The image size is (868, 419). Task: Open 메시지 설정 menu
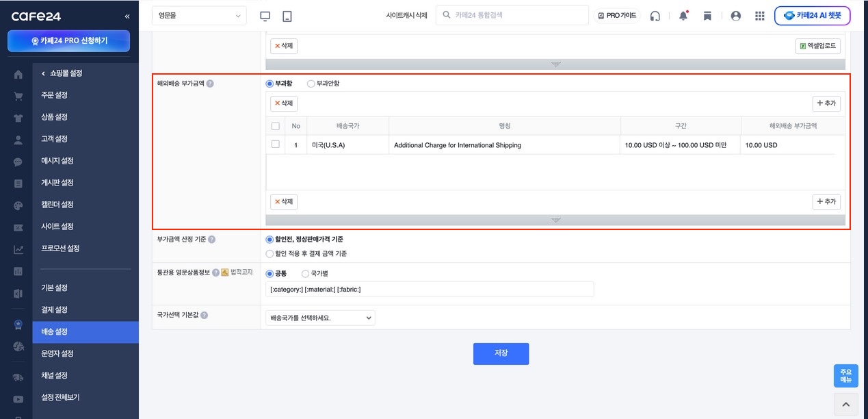point(57,161)
